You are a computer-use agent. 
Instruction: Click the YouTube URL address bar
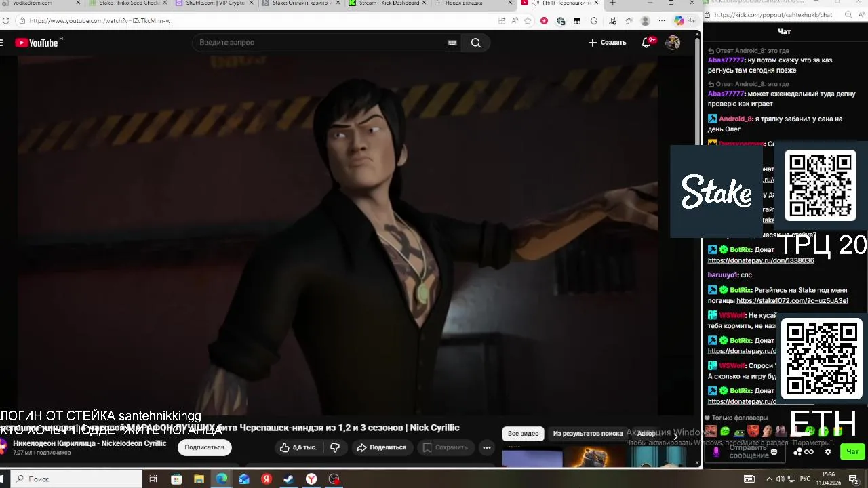(258, 21)
